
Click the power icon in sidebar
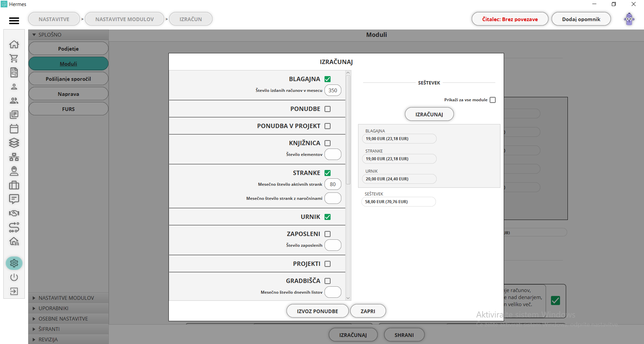click(14, 277)
